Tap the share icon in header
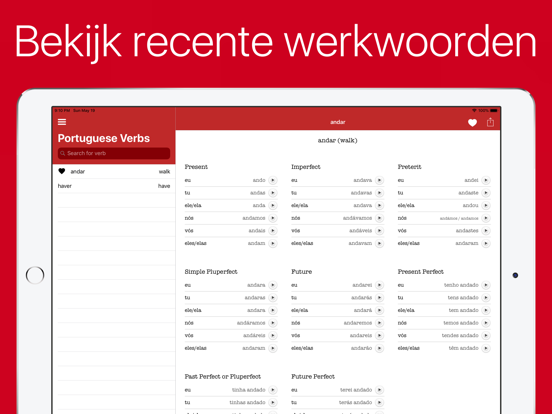 490,122
